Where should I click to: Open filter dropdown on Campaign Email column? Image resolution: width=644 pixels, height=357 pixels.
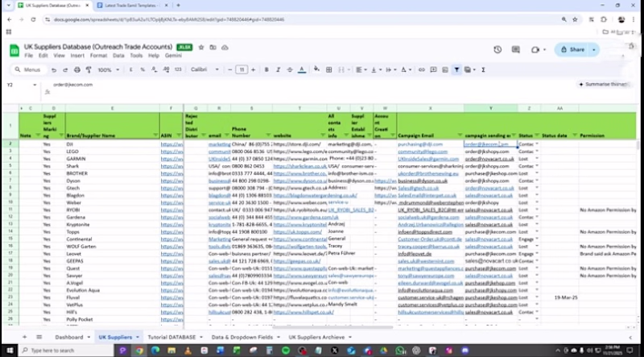[460, 135]
